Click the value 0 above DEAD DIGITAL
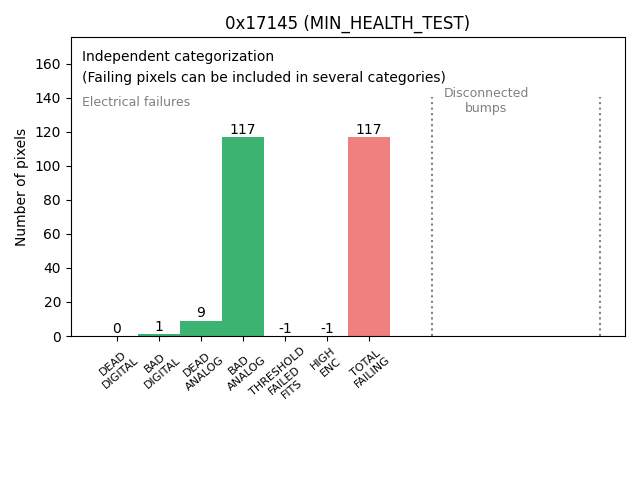Image resolution: width=640 pixels, height=480 pixels. [x=117, y=328]
